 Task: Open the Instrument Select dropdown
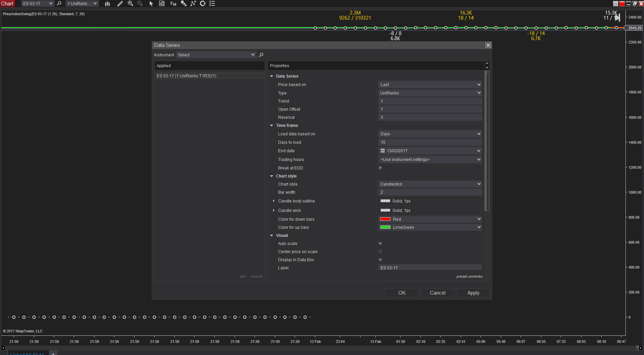[216, 55]
